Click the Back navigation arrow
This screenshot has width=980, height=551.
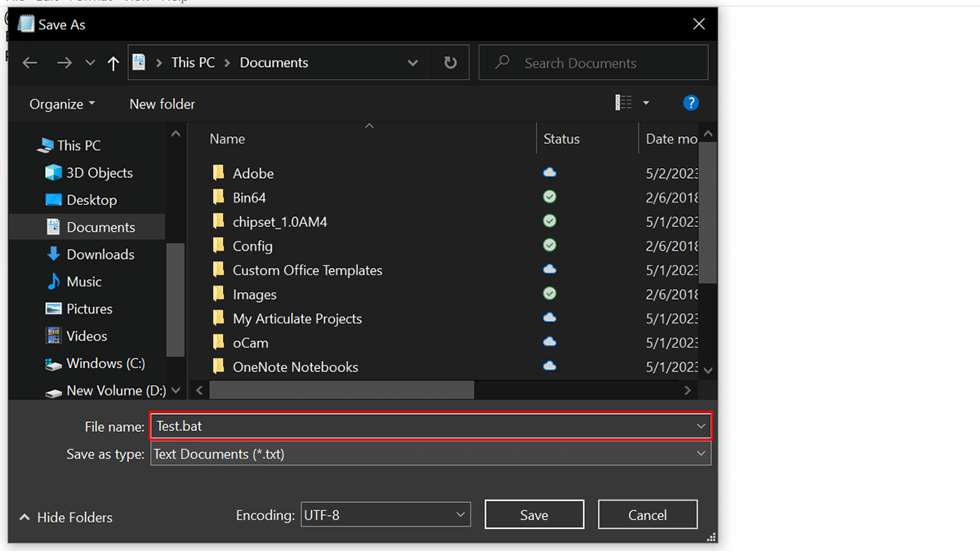click(x=30, y=63)
